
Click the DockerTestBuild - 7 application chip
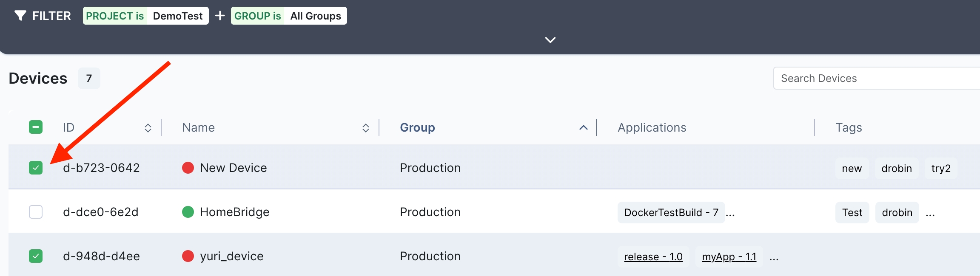tap(671, 212)
